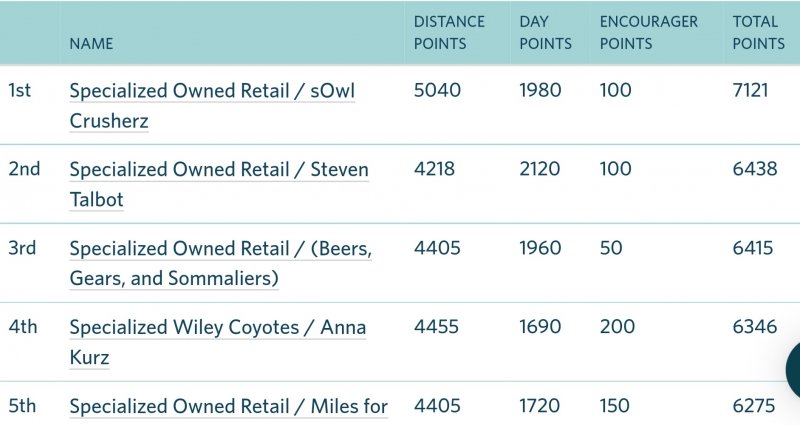Select the 4th place rank cell
The height and width of the screenshot is (425, 800).
[23, 327]
